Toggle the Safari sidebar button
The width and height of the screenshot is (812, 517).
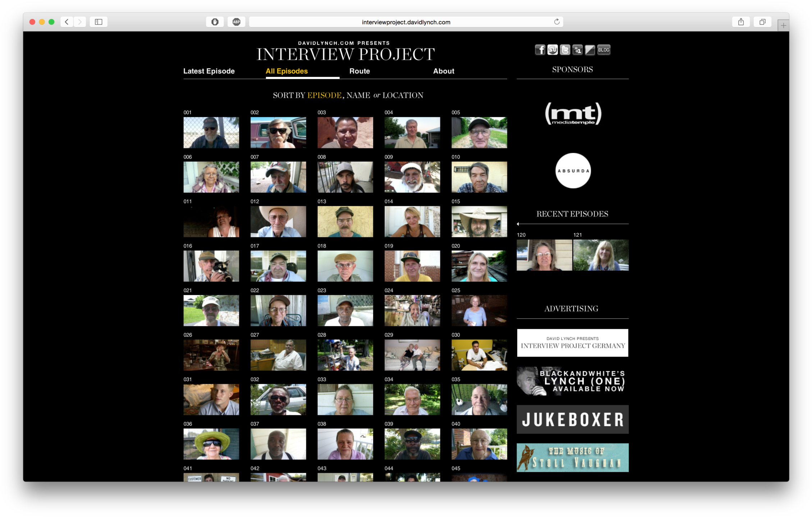tap(98, 22)
